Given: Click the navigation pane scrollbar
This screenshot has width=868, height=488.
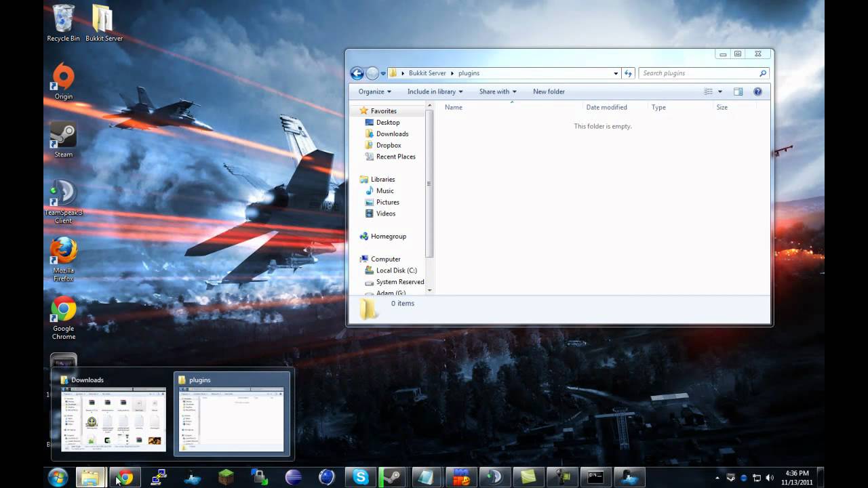Looking at the screenshot, I should click(429, 183).
